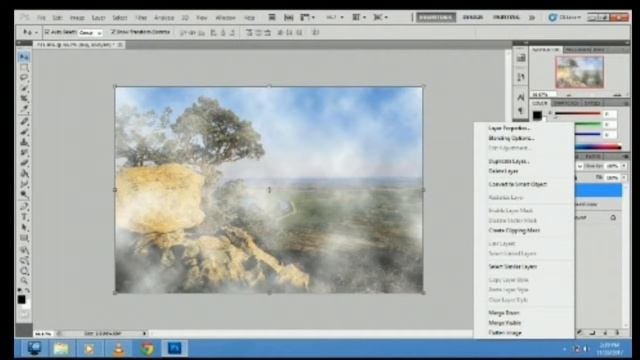
Task: Select the Dodge tool
Action: [x=24, y=194]
